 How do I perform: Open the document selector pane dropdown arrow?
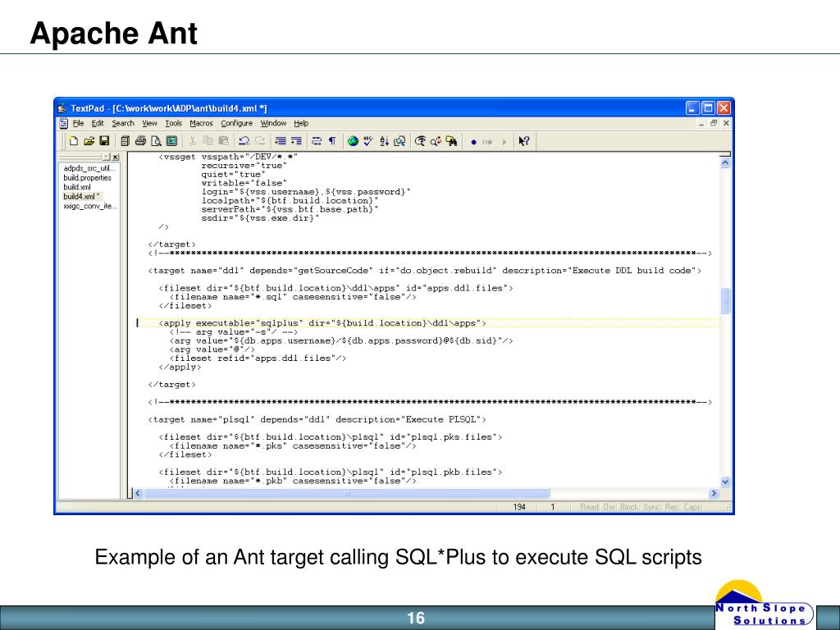coord(107,157)
